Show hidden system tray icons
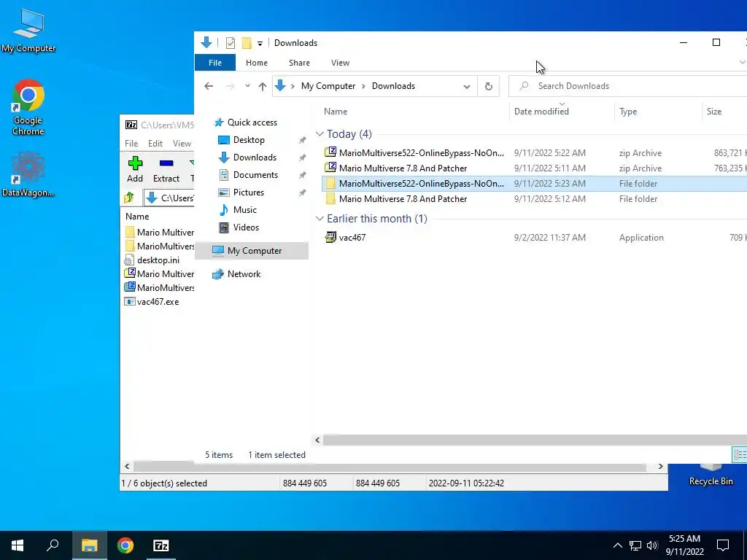Image resolution: width=747 pixels, height=560 pixels. click(617, 545)
